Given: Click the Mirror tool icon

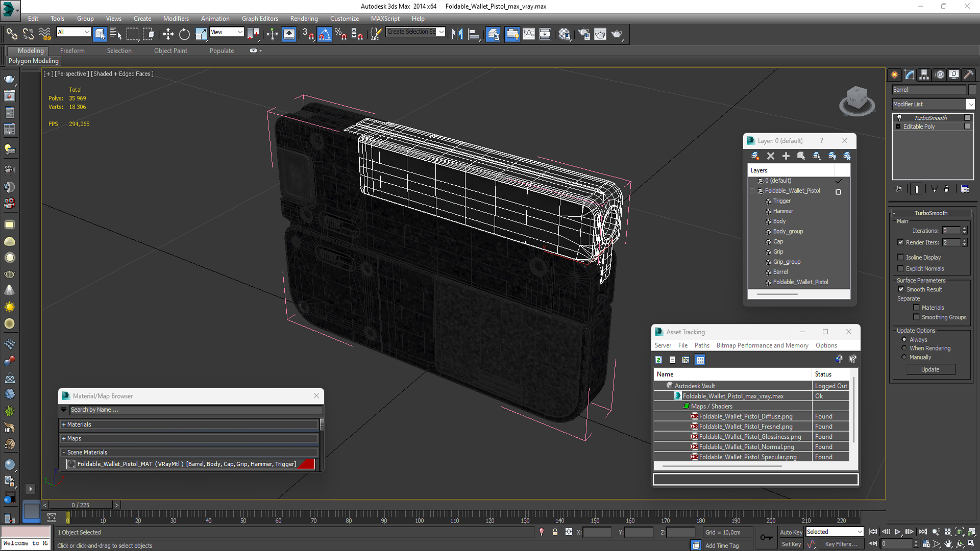Looking at the screenshot, I should pyautogui.click(x=457, y=34).
